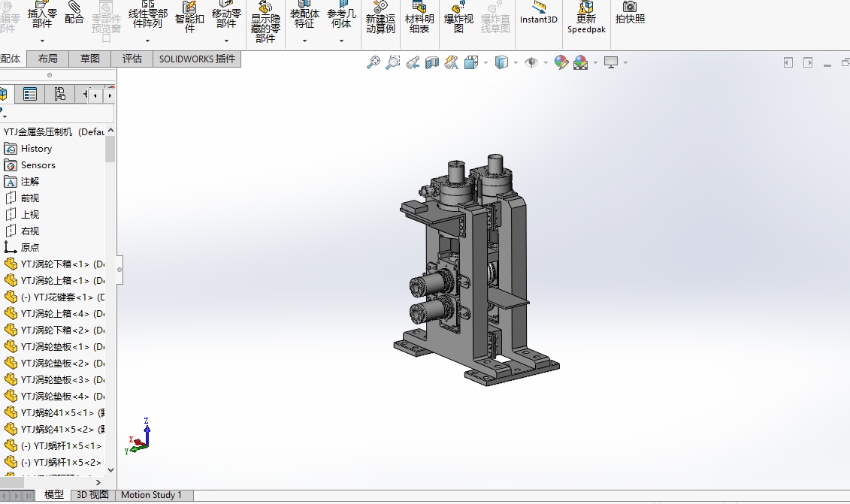The image size is (850, 504).
Task: Click the Edit Appearance color ball icon
Action: pos(561,63)
